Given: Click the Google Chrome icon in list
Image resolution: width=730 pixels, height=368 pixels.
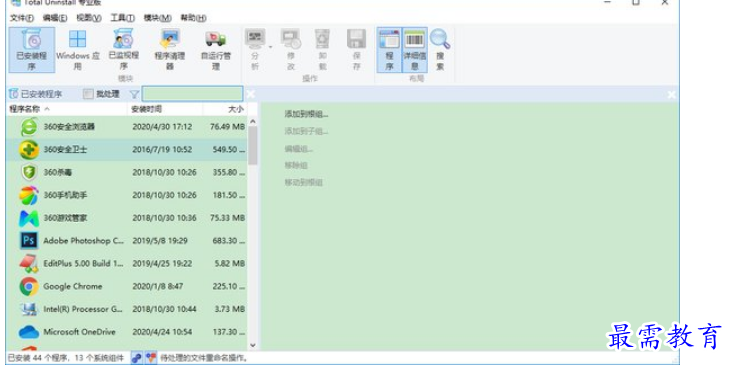Looking at the screenshot, I should coord(29,286).
